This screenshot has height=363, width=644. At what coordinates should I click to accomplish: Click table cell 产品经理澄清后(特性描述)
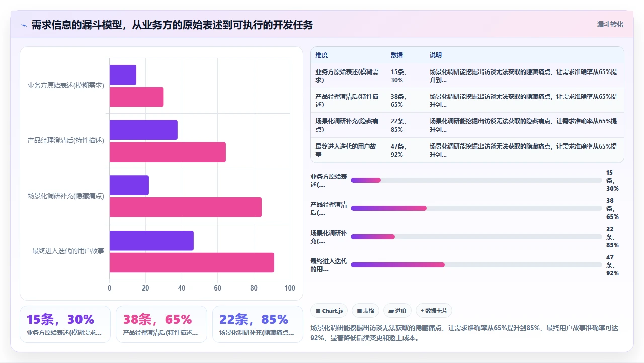coord(348,101)
